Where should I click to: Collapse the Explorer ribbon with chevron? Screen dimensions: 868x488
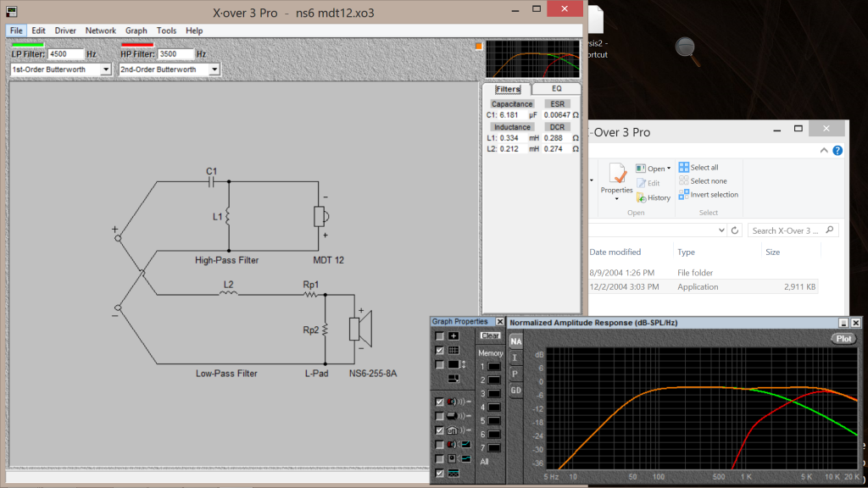(x=824, y=151)
